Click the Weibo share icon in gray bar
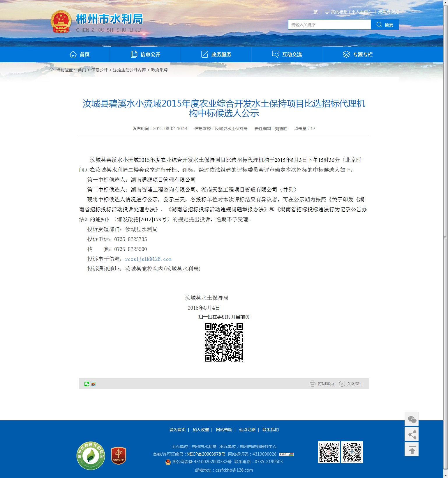This screenshot has height=478, width=448. point(93,384)
